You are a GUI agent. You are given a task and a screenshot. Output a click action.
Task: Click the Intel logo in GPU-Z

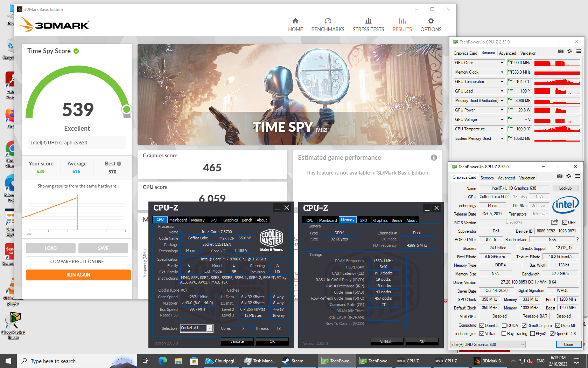point(566,205)
